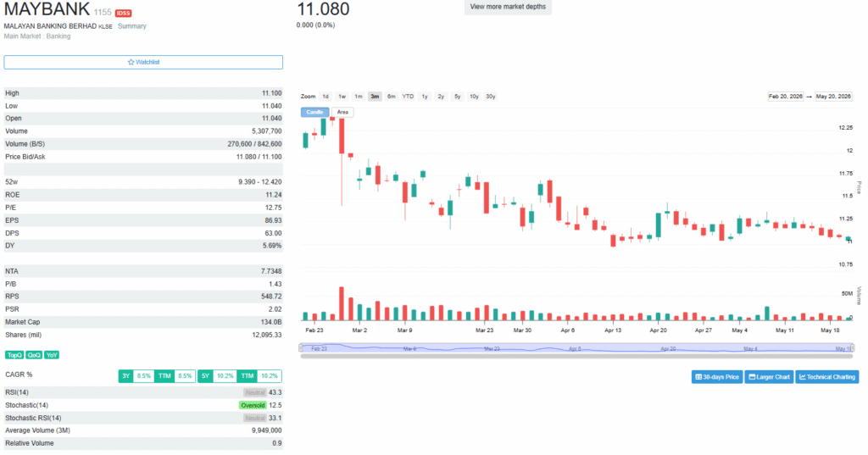Click the right navigator range handle
This screenshot has height=455, width=868.
coord(853,347)
